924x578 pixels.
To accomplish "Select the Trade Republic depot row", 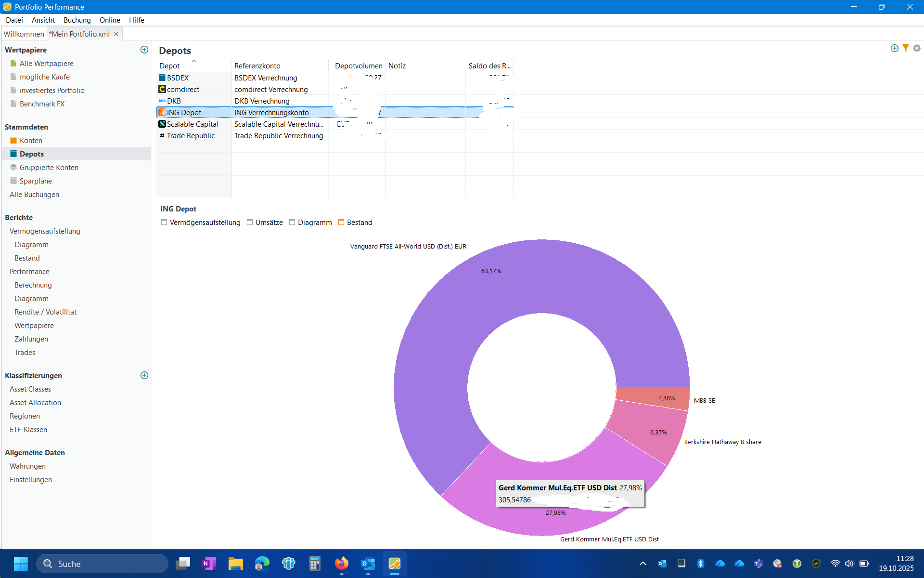I will [191, 136].
